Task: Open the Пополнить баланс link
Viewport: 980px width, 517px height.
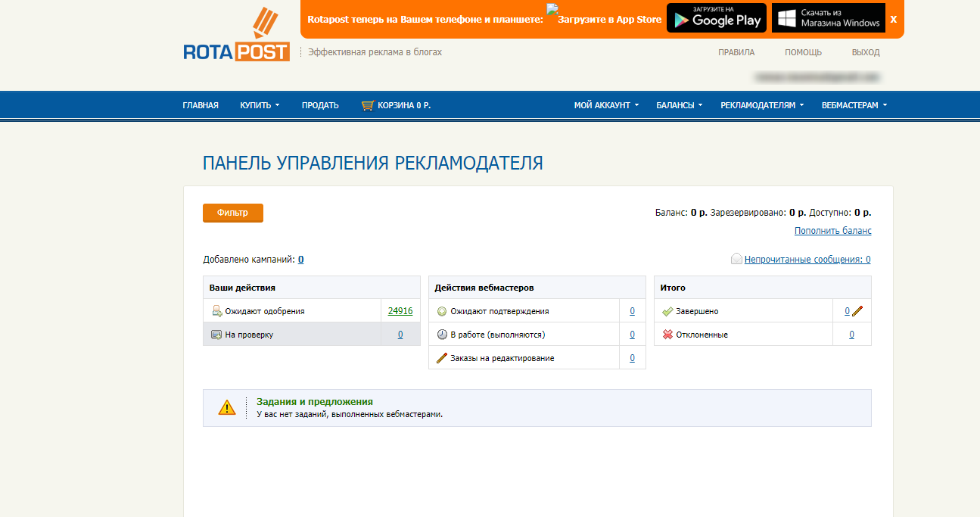Action: pyautogui.click(x=833, y=230)
